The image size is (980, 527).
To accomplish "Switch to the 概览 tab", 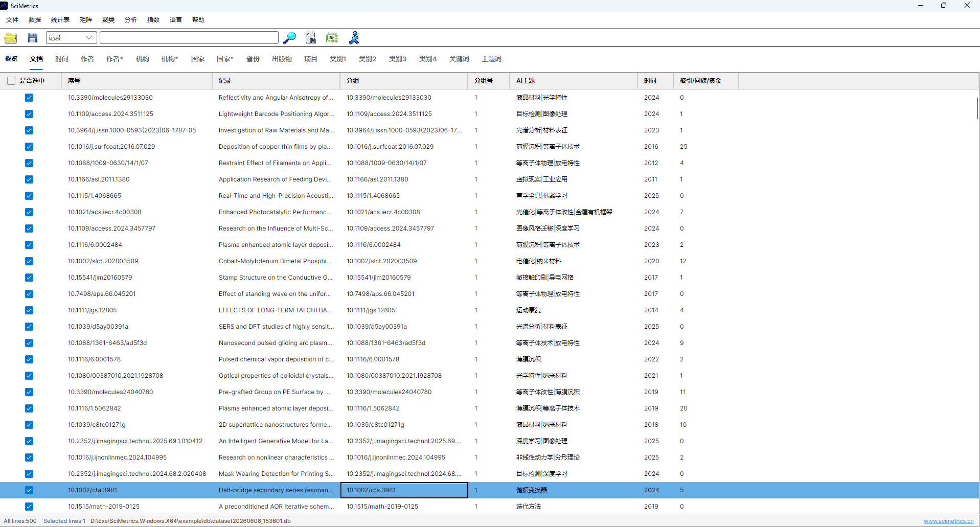I will 11,59.
